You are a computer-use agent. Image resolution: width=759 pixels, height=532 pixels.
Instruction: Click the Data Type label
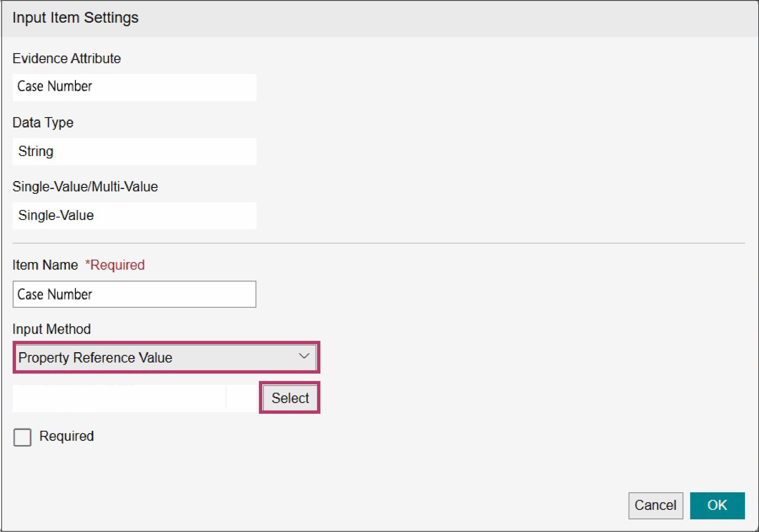click(x=43, y=123)
